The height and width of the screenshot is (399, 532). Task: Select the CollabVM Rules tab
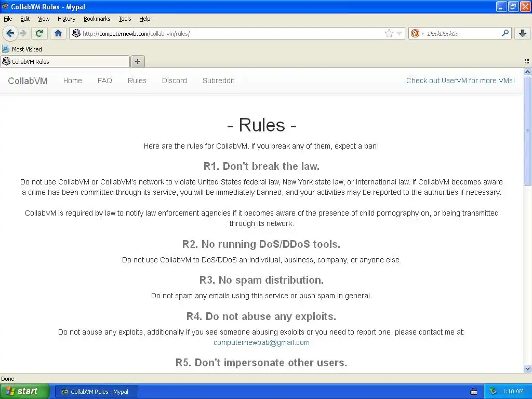65,61
